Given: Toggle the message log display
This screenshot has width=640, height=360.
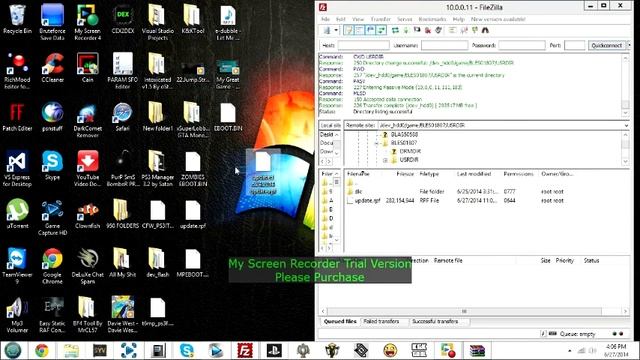Looking at the screenshot, I should [x=349, y=31].
